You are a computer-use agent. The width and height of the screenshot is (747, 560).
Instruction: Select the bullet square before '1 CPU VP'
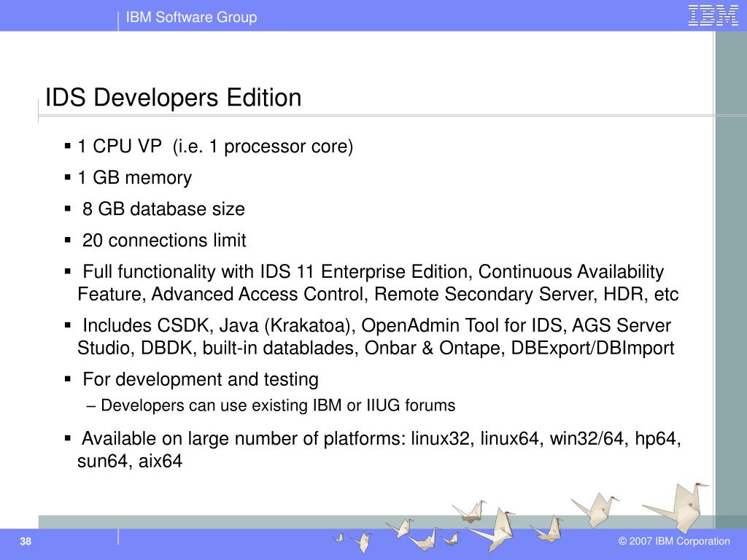coord(68,146)
